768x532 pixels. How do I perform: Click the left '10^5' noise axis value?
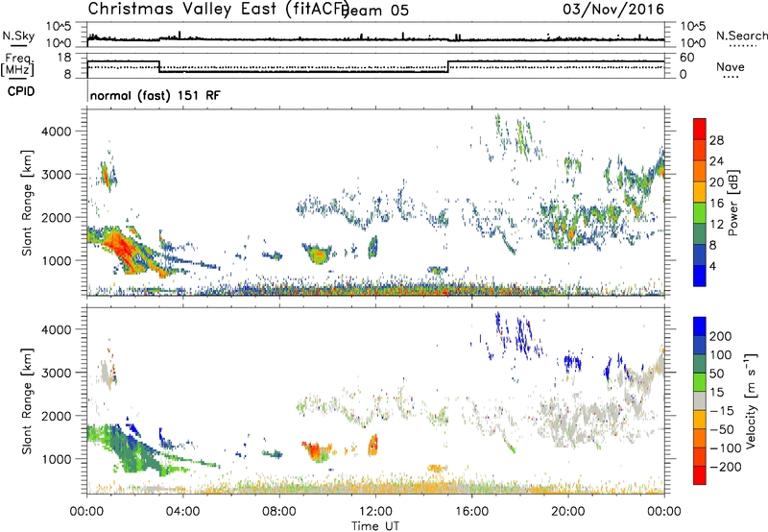pos(59,26)
